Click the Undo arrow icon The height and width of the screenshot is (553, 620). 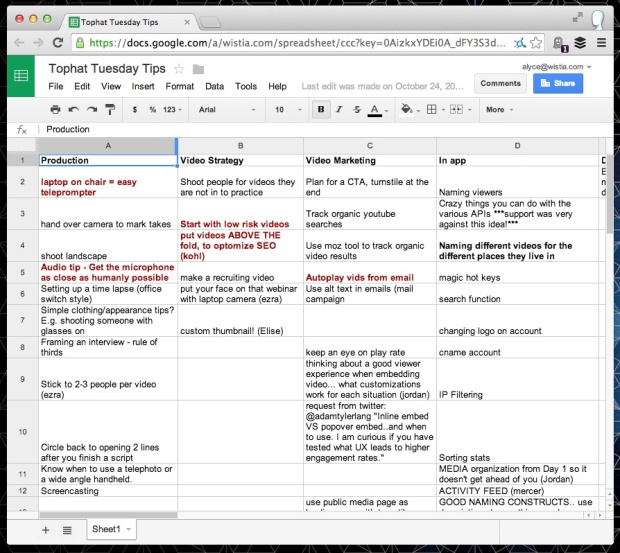tap(74, 109)
